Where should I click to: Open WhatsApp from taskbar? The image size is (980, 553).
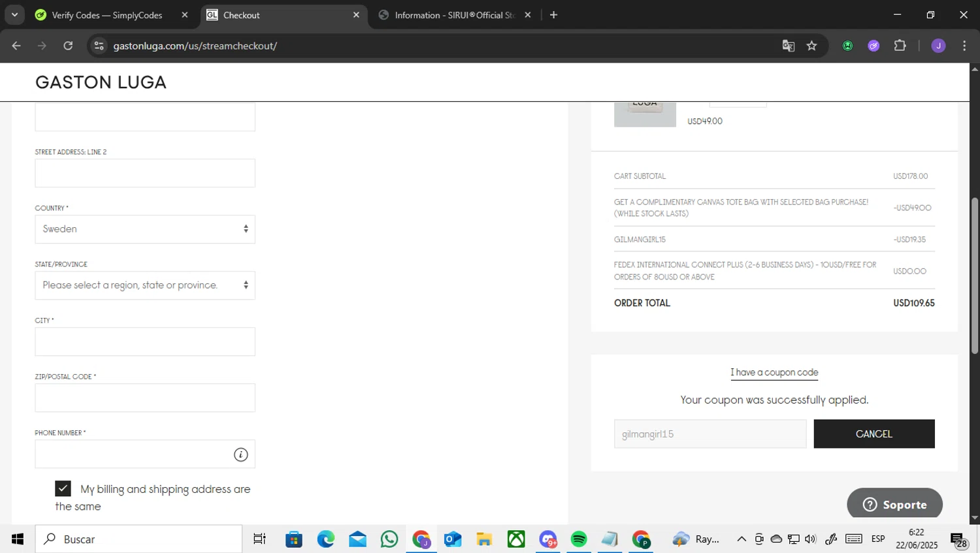point(389,539)
